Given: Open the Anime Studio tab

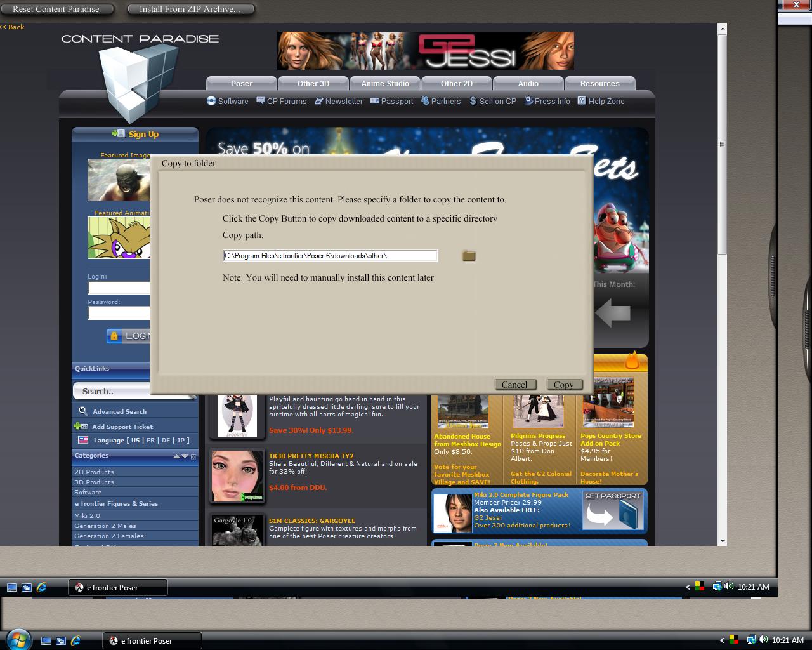Looking at the screenshot, I should tap(385, 83).
